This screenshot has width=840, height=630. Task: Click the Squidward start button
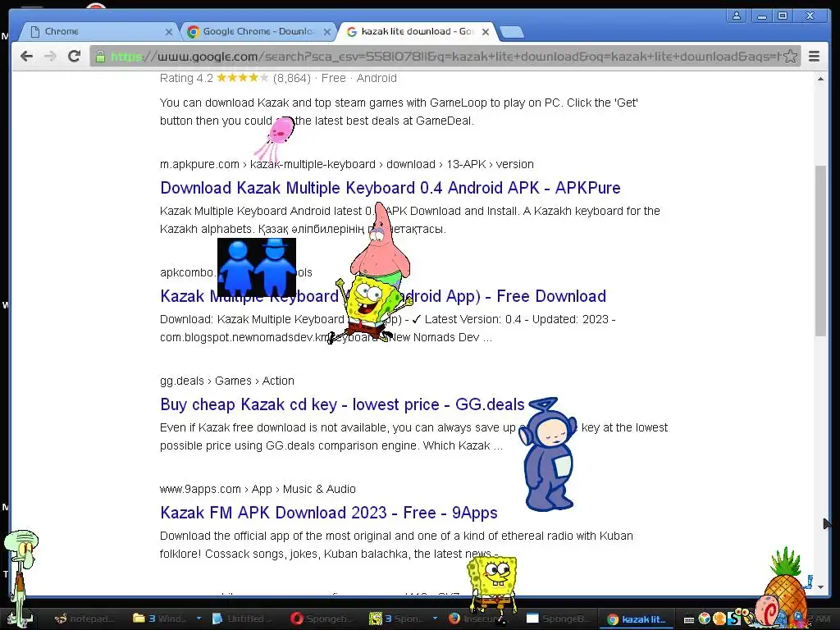click(21, 578)
